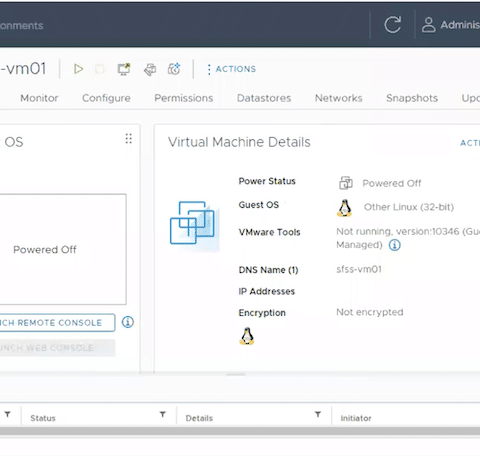Click the refresh icon in the top bar
Screen dimensions: 480x456
392,25
